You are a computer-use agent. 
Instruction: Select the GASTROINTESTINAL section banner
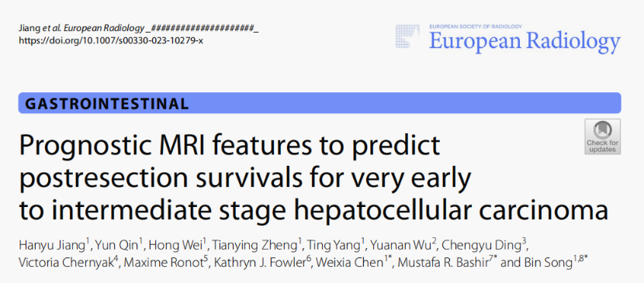click(x=320, y=103)
